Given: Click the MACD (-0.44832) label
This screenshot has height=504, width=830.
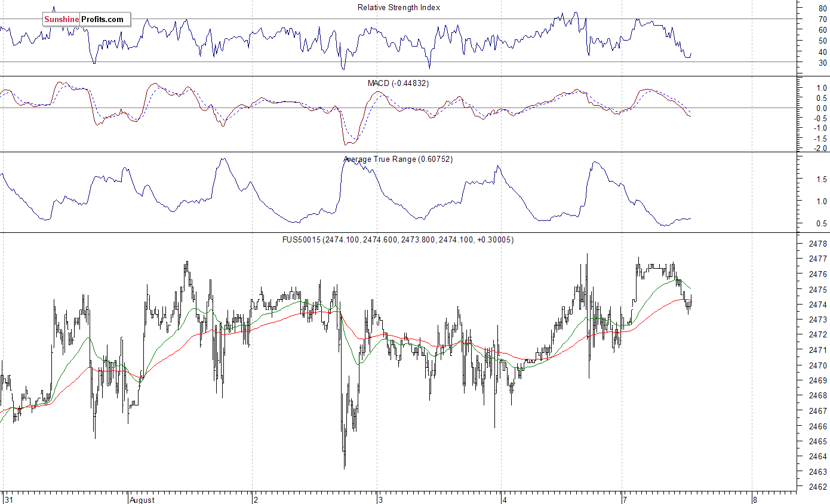Looking at the screenshot, I should pos(398,83).
